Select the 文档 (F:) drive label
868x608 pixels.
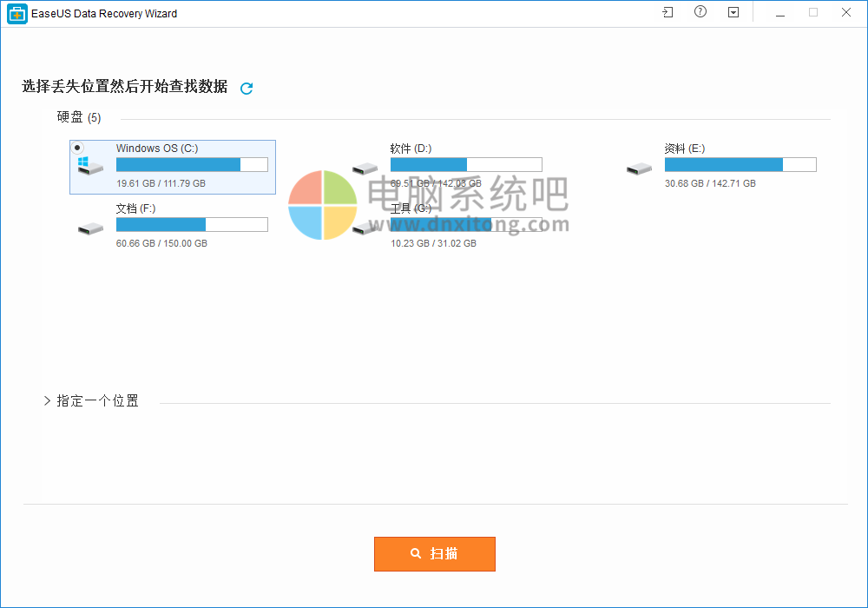point(135,208)
